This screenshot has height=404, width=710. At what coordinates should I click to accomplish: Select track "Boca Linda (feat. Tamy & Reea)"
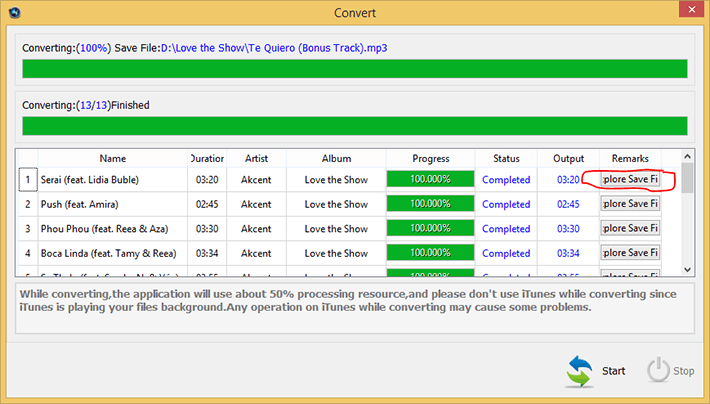tap(108, 253)
